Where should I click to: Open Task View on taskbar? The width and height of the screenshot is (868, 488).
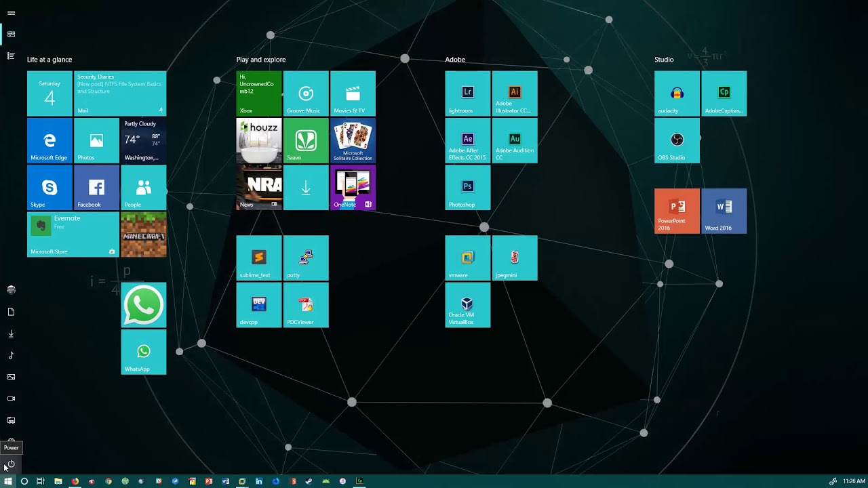pos(41,481)
